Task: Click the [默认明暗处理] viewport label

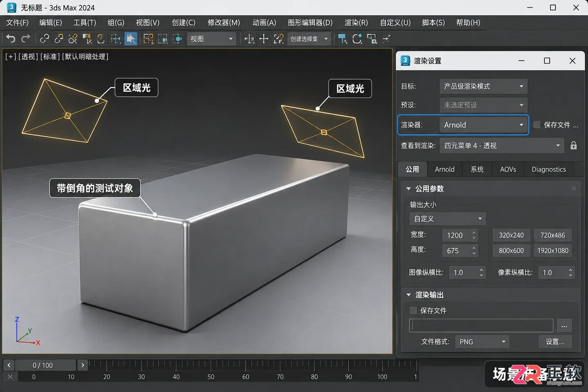Action: pyautogui.click(x=85, y=56)
